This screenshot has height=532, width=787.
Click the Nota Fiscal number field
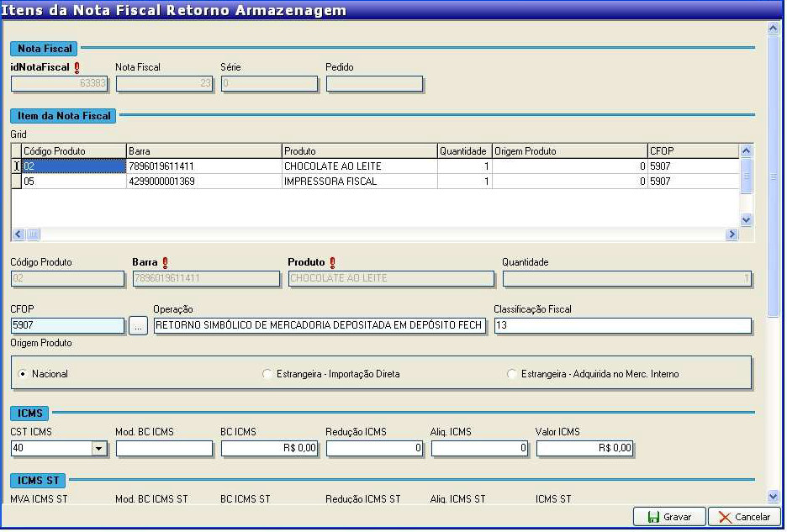click(164, 84)
